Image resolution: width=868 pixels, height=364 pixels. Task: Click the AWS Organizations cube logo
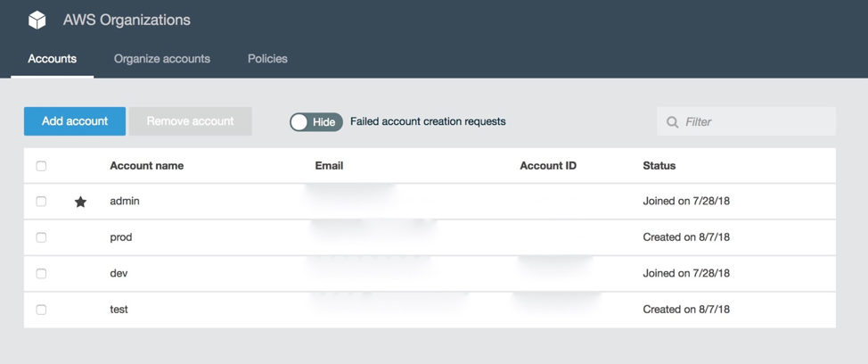[x=37, y=20]
